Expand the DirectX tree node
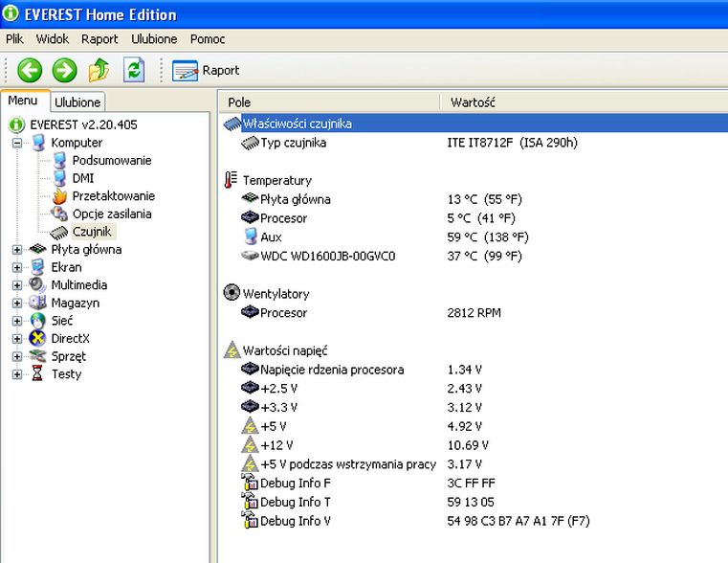This screenshot has width=728, height=563. click(17, 339)
